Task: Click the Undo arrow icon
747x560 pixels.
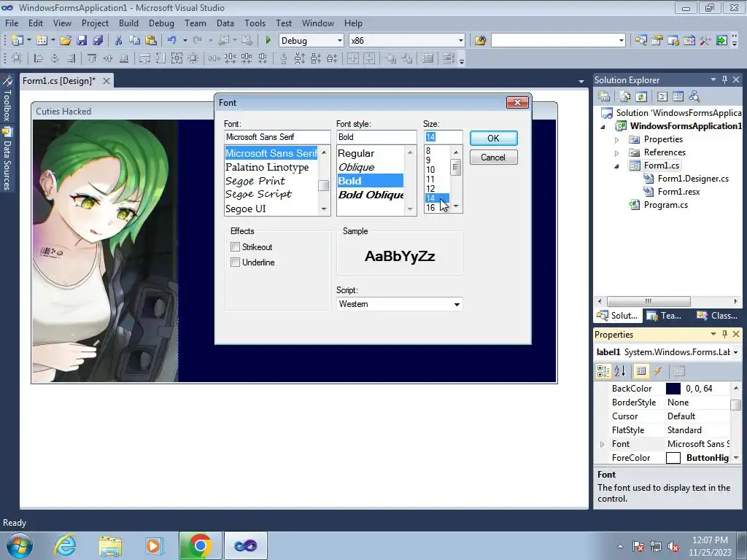Action: [x=172, y=41]
